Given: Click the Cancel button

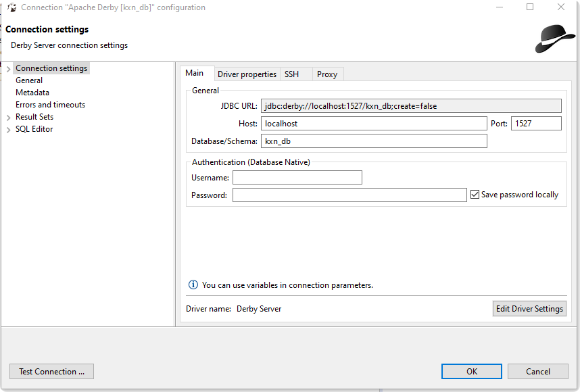Looking at the screenshot, I should [538, 371].
